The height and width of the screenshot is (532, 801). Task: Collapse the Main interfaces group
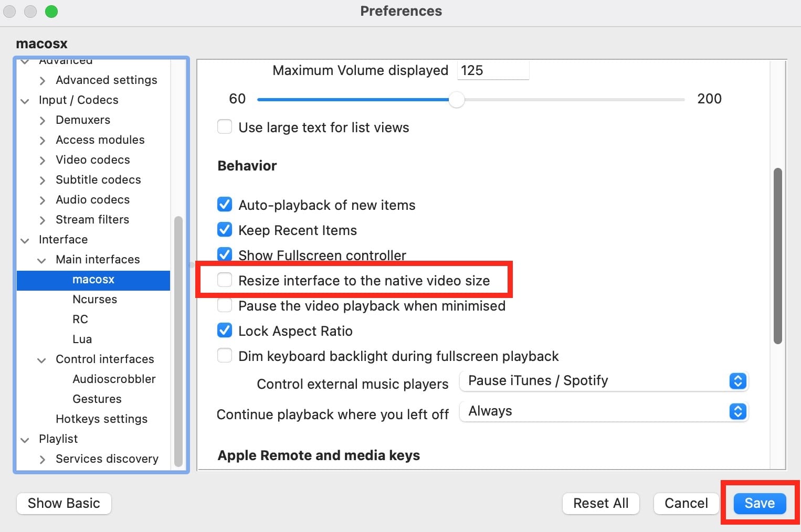pos(42,260)
